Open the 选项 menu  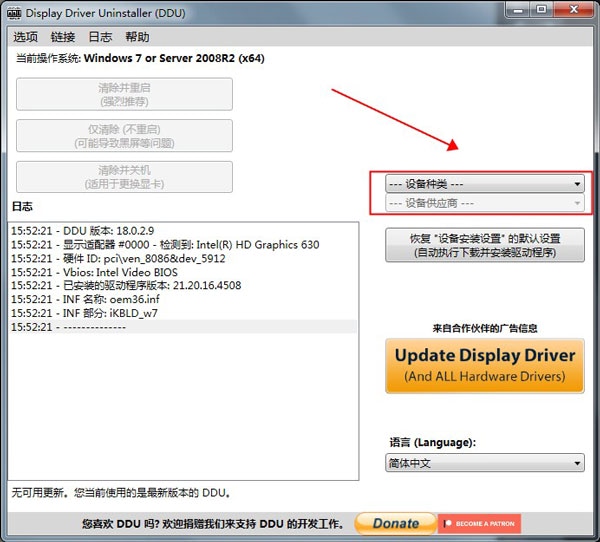pos(25,37)
